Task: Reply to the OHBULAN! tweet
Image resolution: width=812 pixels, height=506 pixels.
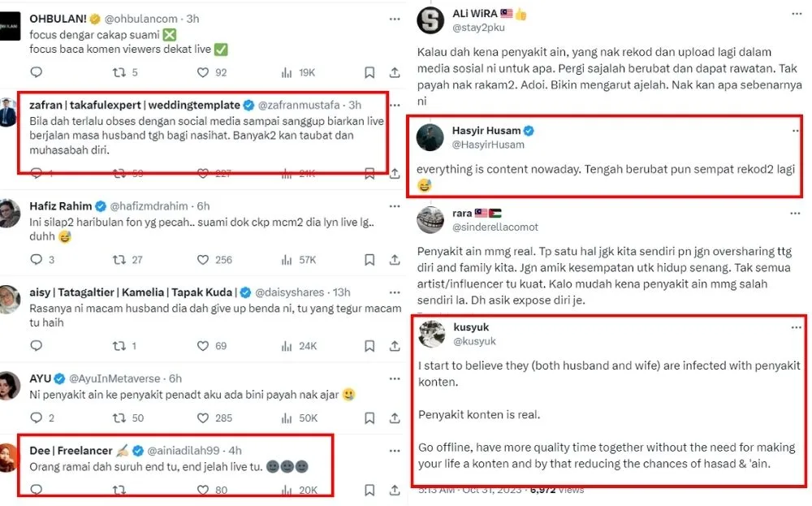Action: click(x=36, y=72)
